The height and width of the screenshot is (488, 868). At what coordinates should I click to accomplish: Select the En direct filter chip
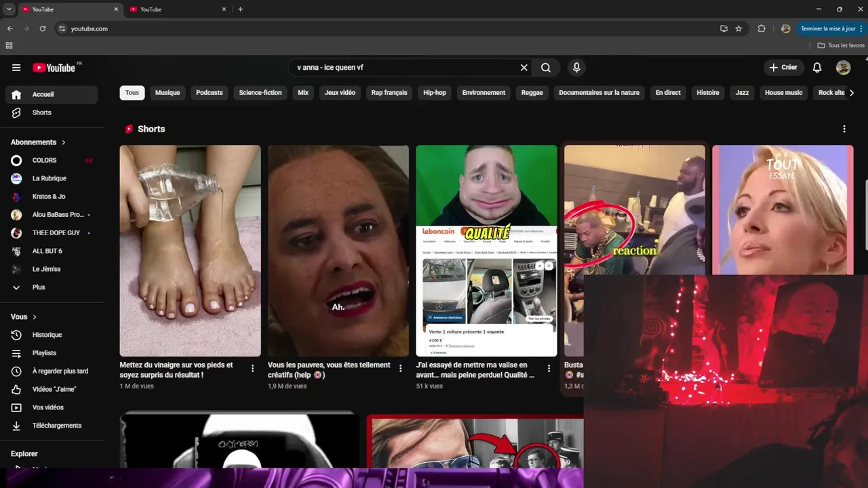tap(668, 93)
